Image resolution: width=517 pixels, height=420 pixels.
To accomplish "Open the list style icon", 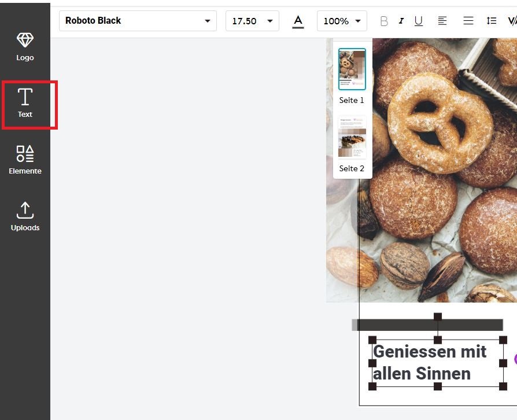I will click(468, 21).
